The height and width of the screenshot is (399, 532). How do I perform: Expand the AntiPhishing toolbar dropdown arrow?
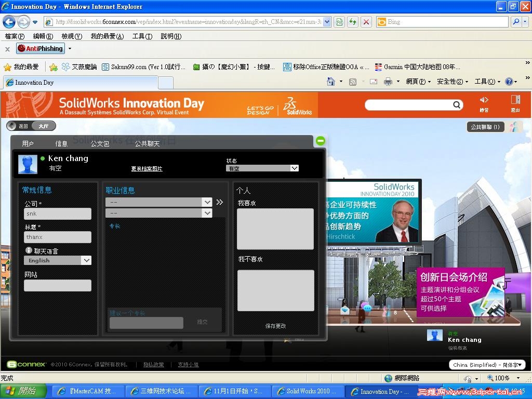point(70,48)
